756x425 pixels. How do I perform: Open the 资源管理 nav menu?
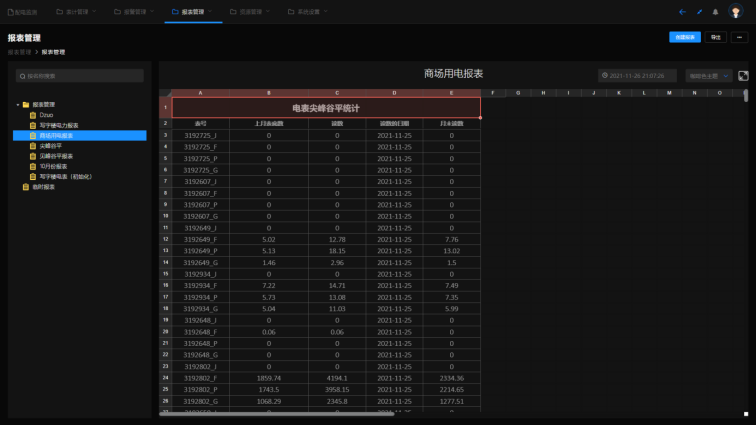click(x=250, y=12)
